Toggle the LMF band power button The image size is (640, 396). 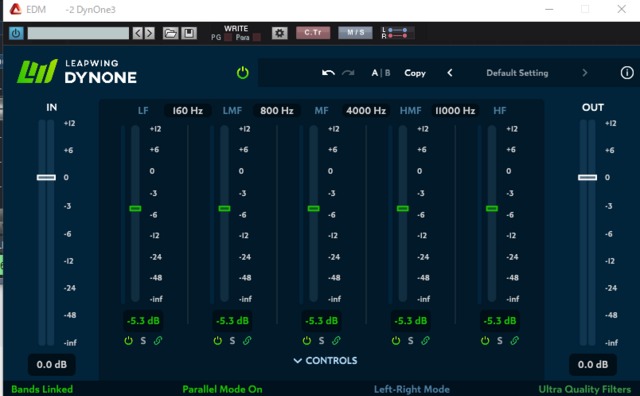point(218,340)
